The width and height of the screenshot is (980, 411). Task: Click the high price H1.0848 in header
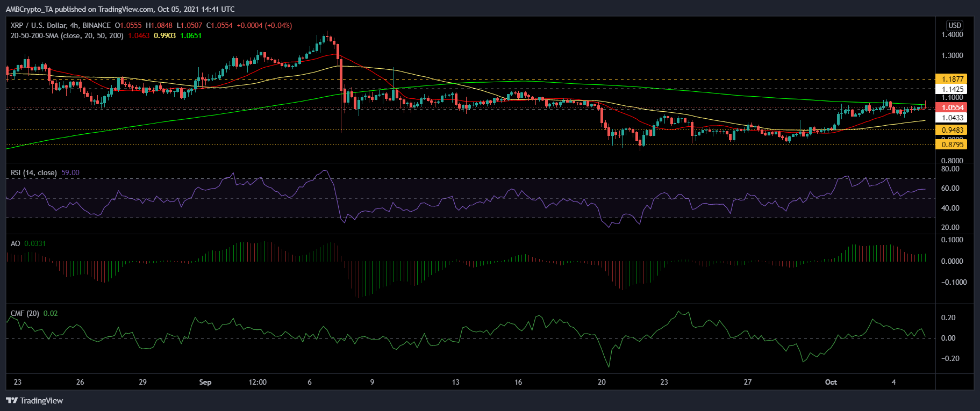coord(160,25)
